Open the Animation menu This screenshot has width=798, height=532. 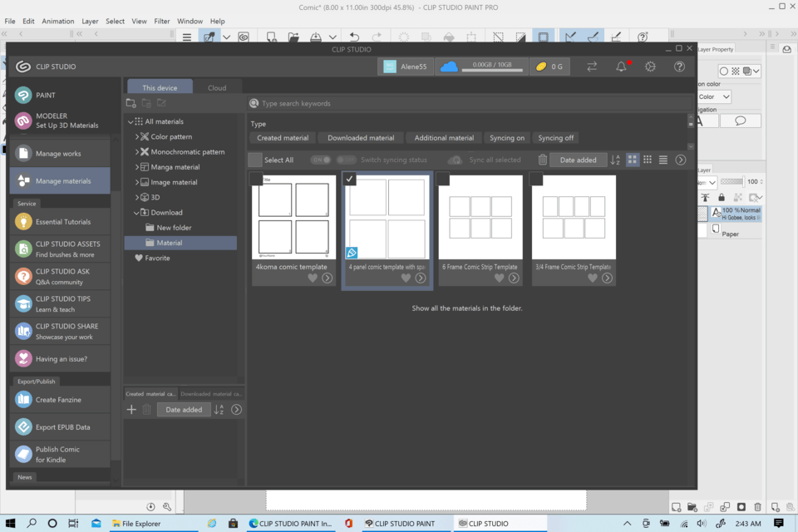pyautogui.click(x=58, y=22)
